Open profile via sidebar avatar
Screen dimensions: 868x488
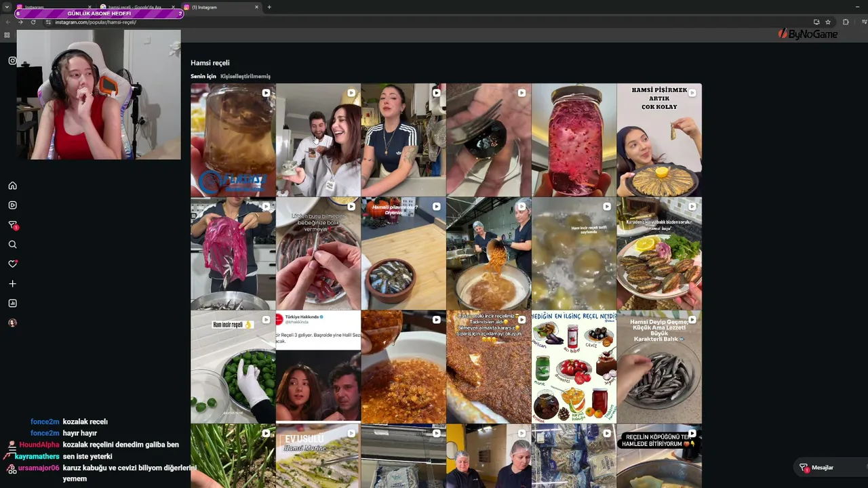pyautogui.click(x=12, y=323)
